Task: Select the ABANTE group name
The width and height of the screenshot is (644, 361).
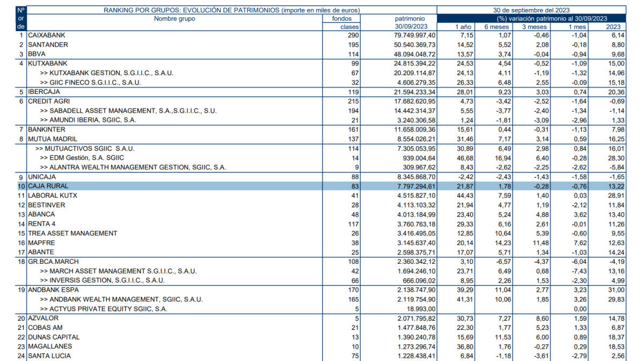Action: [41, 252]
